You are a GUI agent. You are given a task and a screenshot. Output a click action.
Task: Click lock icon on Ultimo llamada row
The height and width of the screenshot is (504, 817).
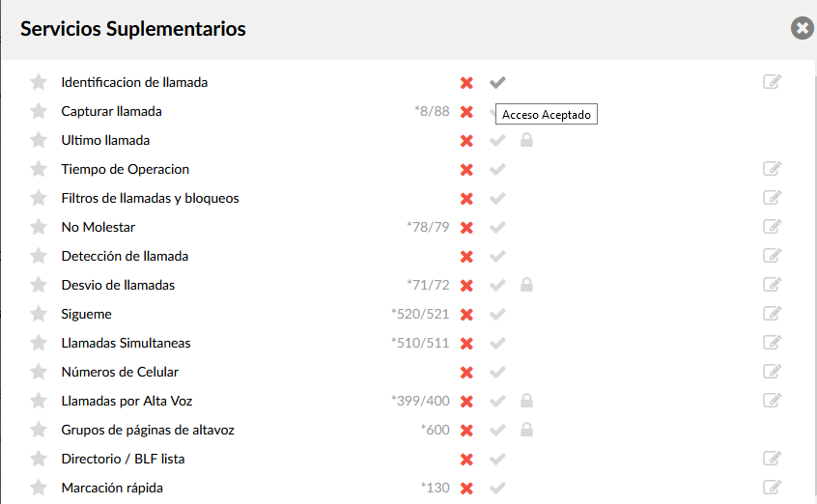(x=526, y=140)
